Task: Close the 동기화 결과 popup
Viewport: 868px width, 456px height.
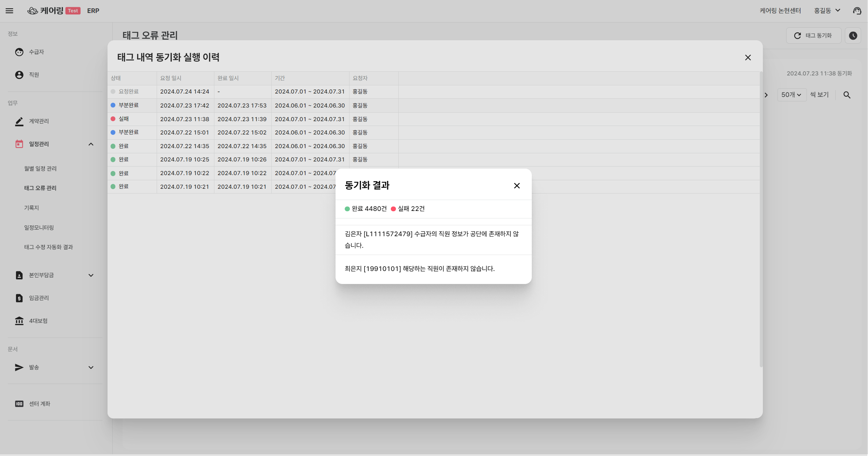Action: click(x=517, y=186)
